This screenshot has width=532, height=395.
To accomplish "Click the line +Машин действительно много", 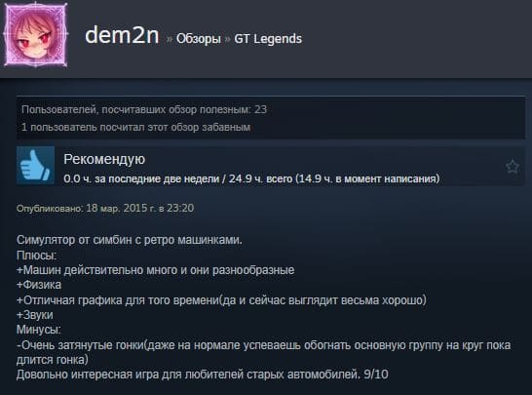I will [155, 270].
